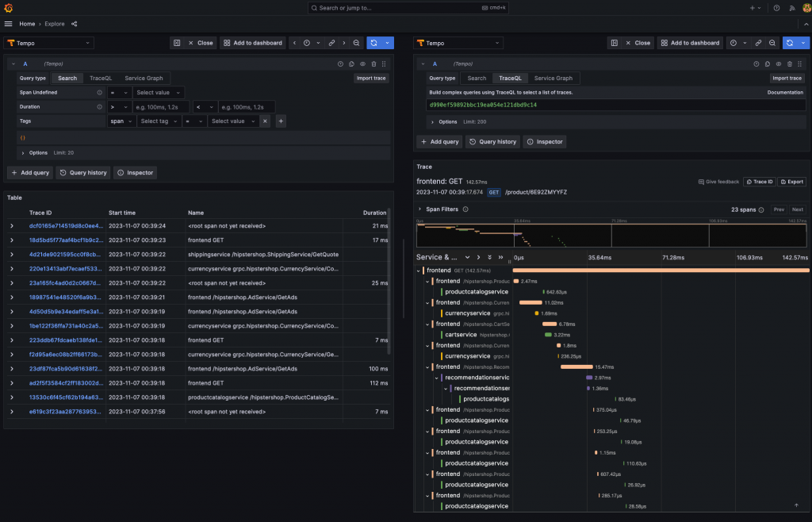Expand all spans with double-down chevron icon
812x522 pixels.
coord(489,257)
